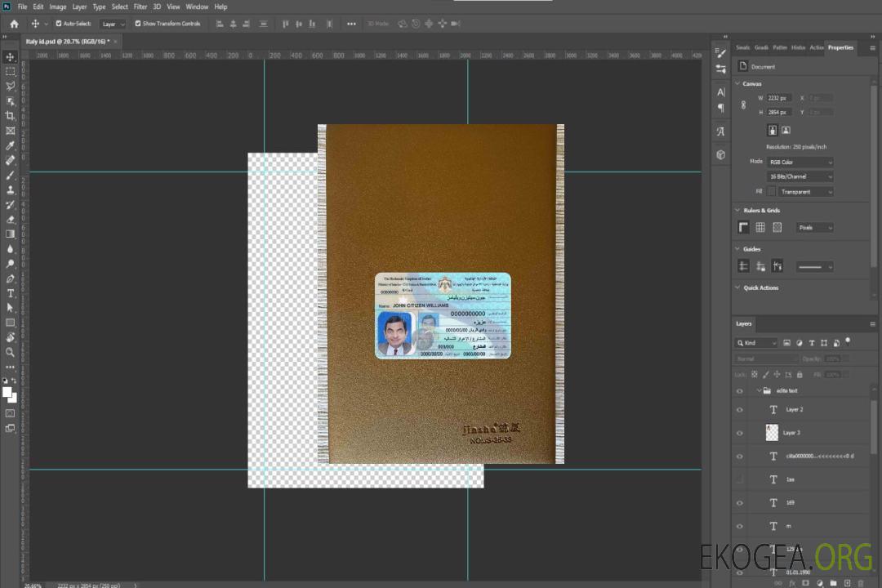Click the Home icon in options bar
The width and height of the screenshot is (882, 588).
point(14,24)
